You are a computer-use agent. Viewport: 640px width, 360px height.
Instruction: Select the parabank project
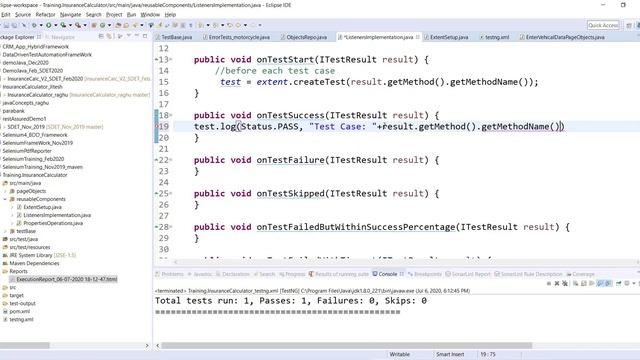click(13, 111)
